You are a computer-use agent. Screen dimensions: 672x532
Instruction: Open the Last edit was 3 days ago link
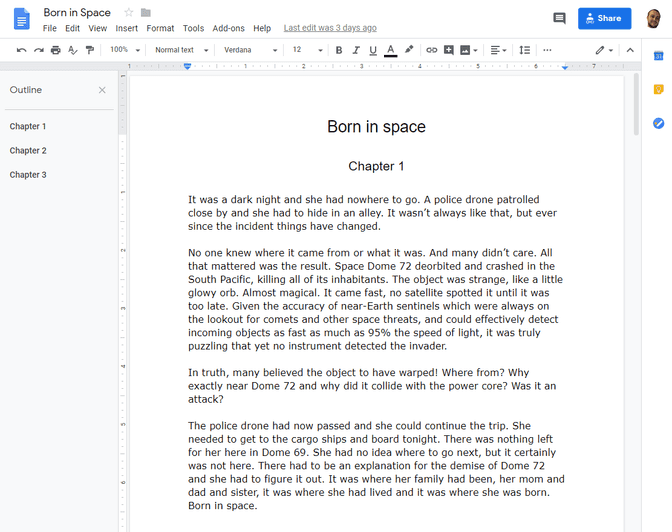330,28
